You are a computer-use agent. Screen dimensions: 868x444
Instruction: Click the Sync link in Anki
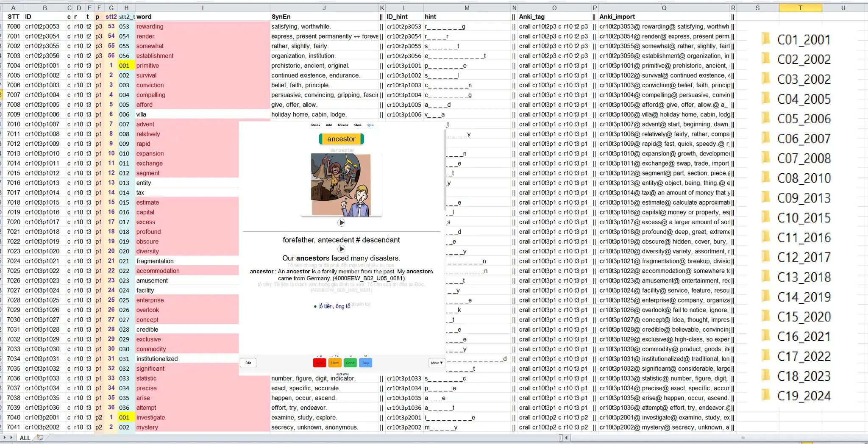point(370,125)
